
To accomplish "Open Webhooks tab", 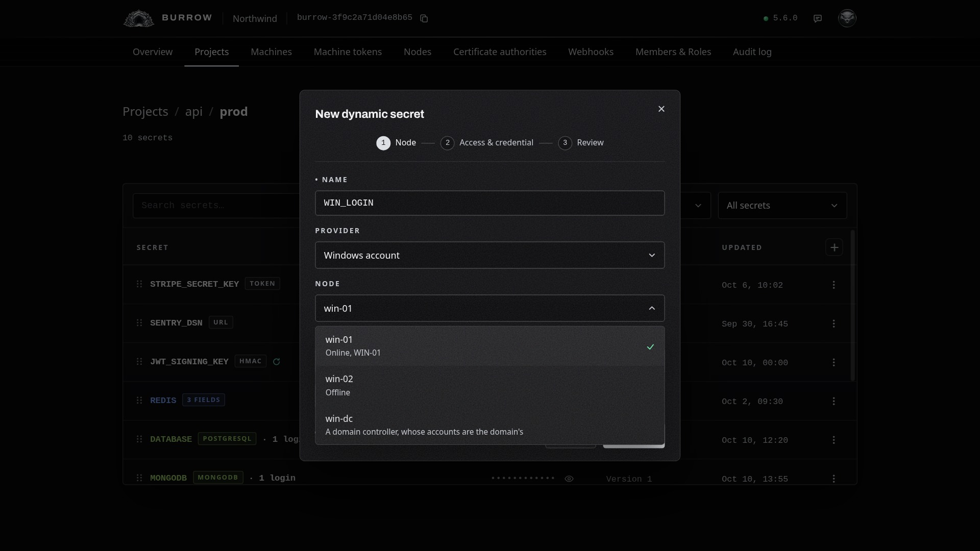I will [591, 52].
